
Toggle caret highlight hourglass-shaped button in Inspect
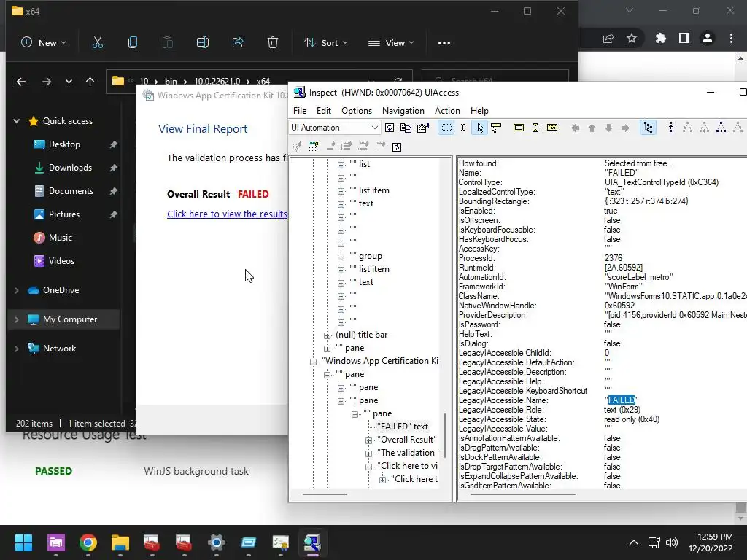pyautogui.click(x=535, y=128)
